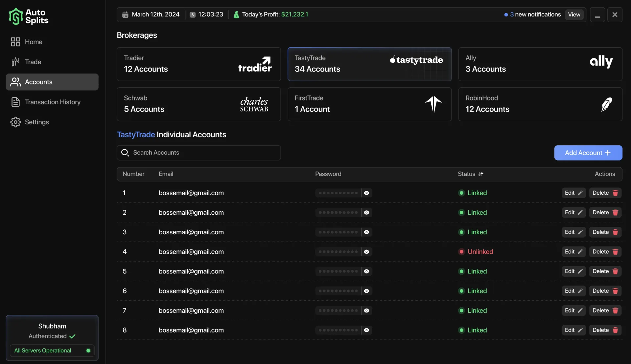Edit account number 2
631x364 pixels.
point(573,213)
